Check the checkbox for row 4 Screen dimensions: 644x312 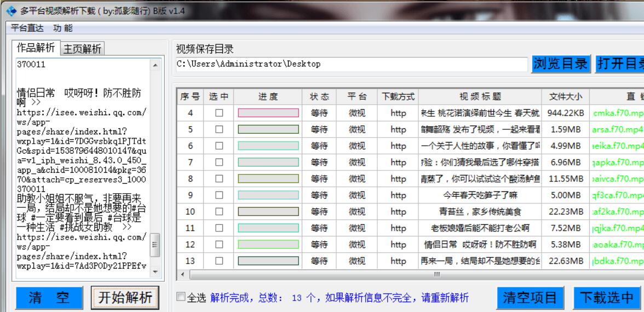219,113
